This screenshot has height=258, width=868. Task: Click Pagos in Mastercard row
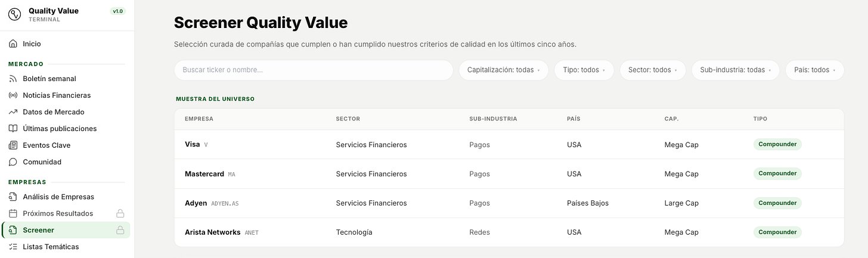pos(479,174)
